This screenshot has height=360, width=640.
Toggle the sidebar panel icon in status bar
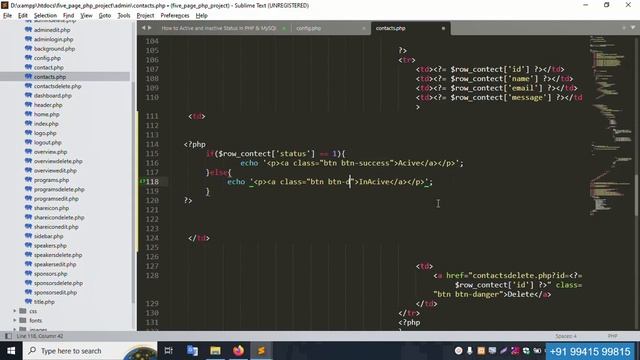click(x=8, y=336)
